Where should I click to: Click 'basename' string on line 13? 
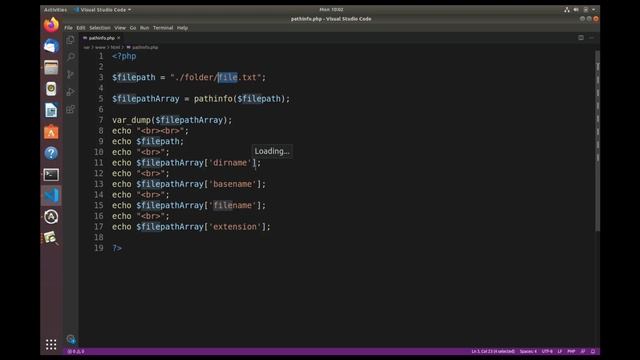pos(232,184)
